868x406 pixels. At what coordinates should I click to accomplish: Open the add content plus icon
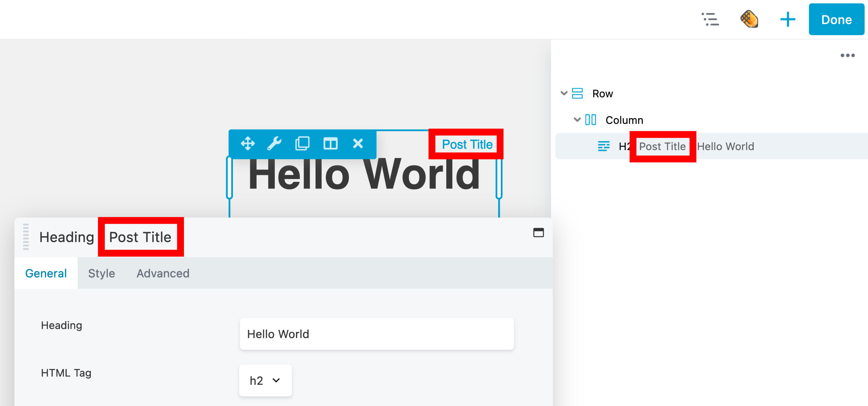[x=788, y=19]
